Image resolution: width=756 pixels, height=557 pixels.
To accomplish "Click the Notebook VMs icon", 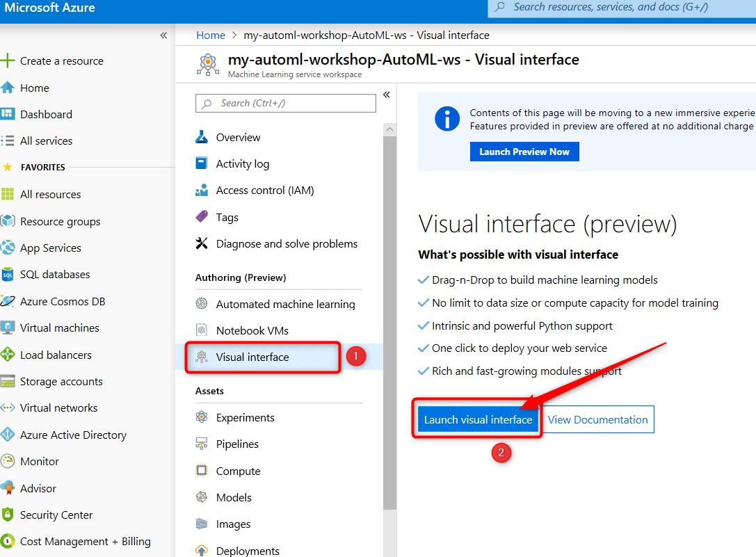I will pyautogui.click(x=202, y=330).
